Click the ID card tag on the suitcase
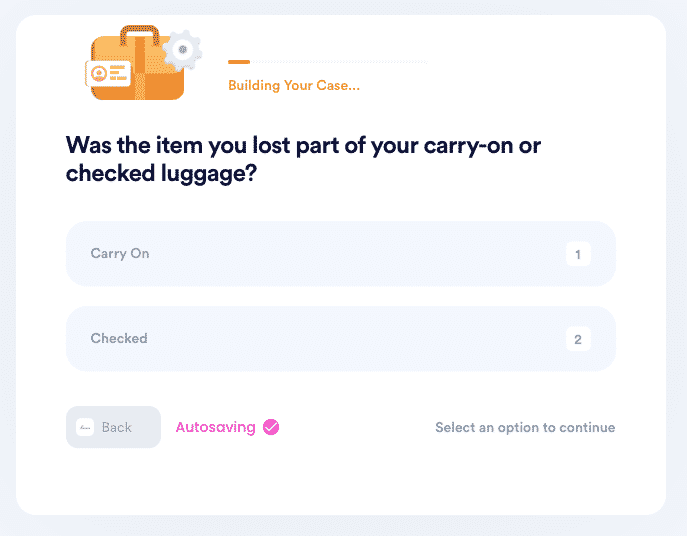The height and width of the screenshot is (536, 687). 108,73
